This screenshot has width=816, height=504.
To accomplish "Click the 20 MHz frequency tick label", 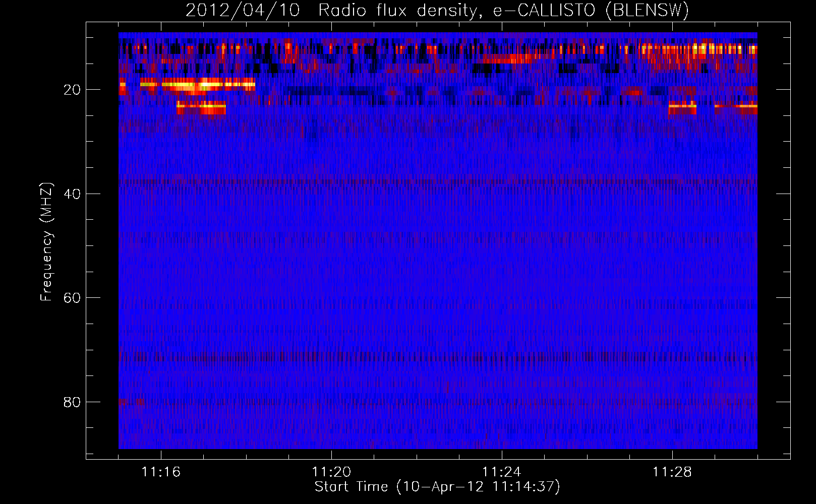I will tap(72, 90).
